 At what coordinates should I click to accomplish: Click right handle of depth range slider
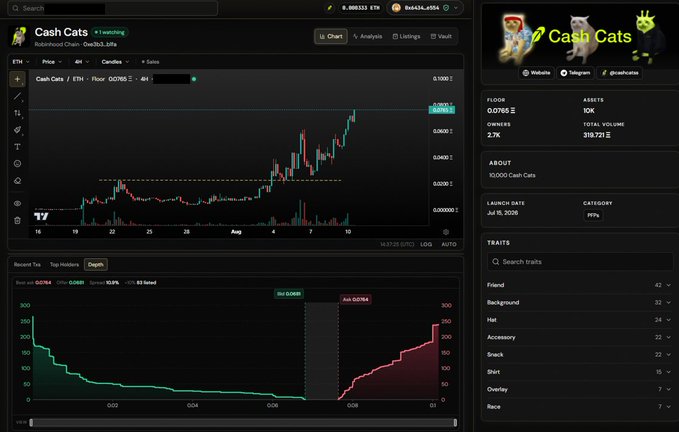click(455, 422)
